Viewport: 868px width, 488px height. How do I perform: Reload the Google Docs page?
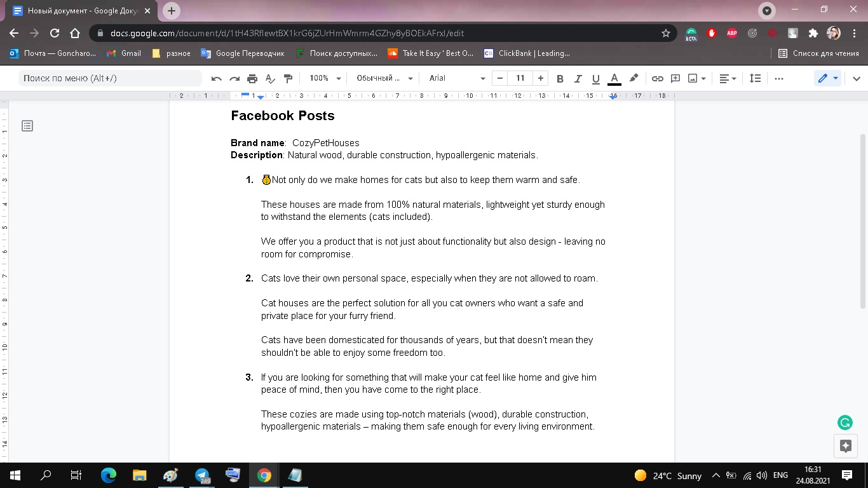(55, 33)
